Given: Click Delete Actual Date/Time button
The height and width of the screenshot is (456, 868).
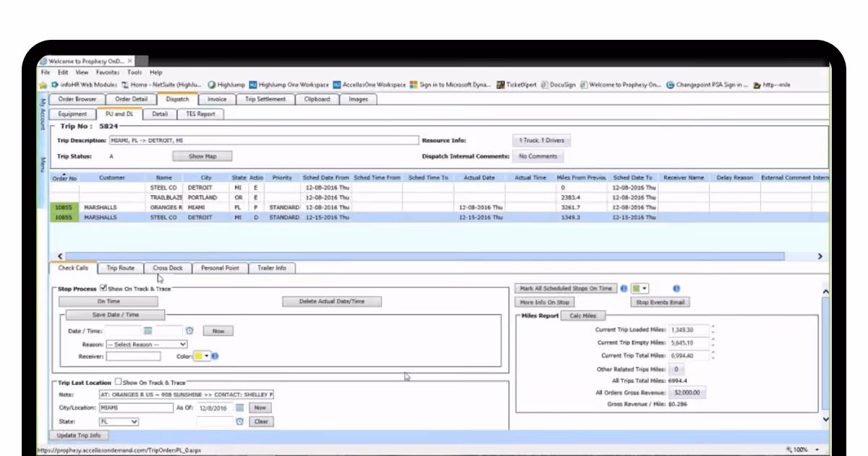Looking at the screenshot, I should 332,301.
